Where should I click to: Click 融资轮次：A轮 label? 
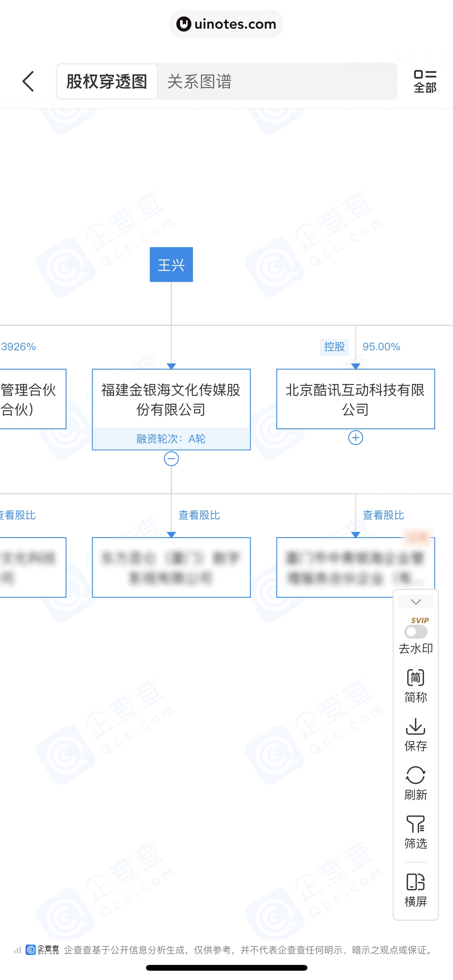pos(171,439)
